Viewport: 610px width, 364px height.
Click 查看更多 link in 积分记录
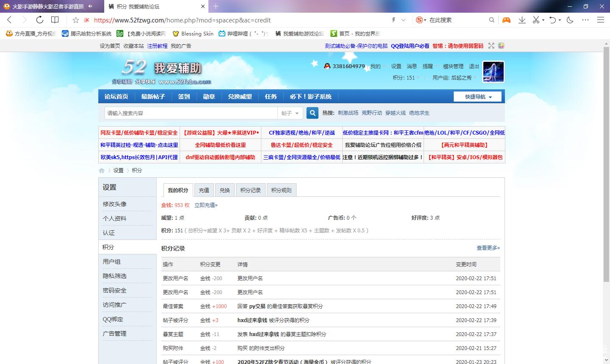pos(488,248)
